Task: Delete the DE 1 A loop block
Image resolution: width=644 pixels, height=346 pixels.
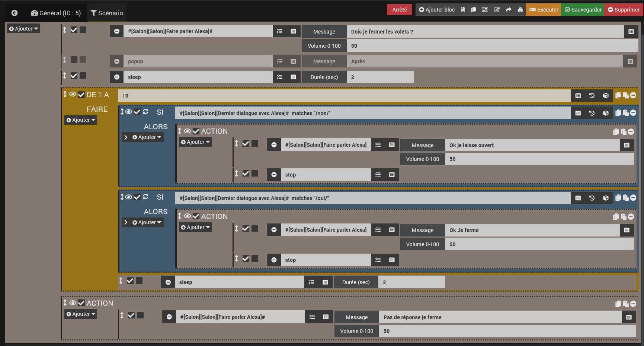Action: coord(633,95)
